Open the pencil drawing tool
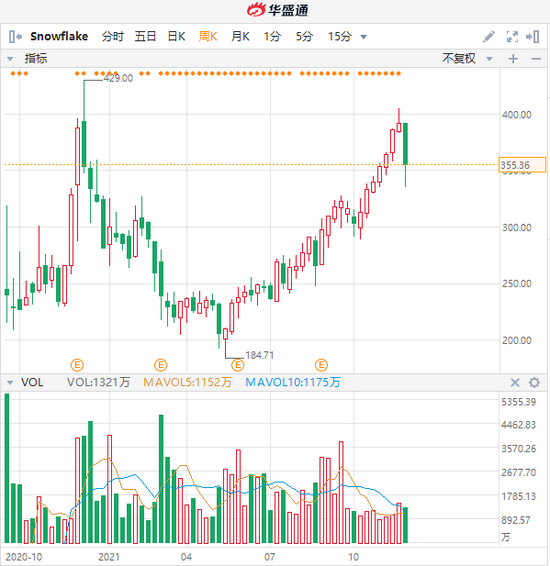 [x=489, y=36]
